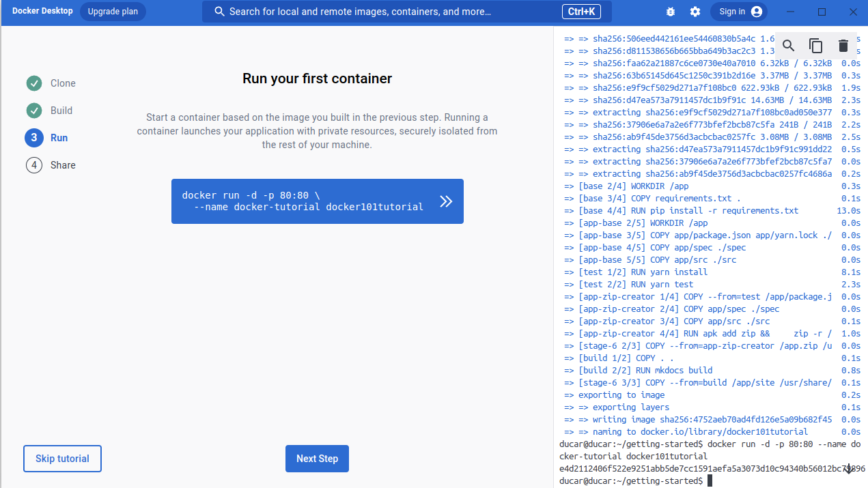Click 'exporting to image' output line
The width and height of the screenshot is (868, 488).
pyautogui.click(x=712, y=395)
